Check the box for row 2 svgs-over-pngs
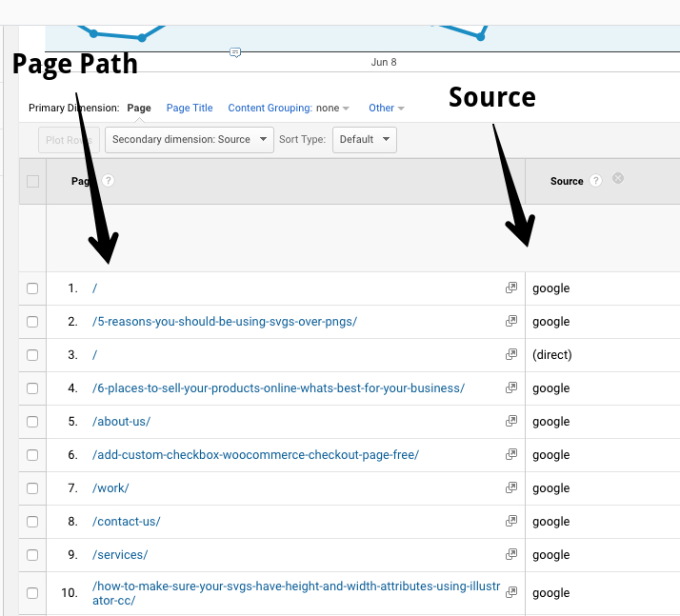The height and width of the screenshot is (616, 680). click(x=32, y=322)
